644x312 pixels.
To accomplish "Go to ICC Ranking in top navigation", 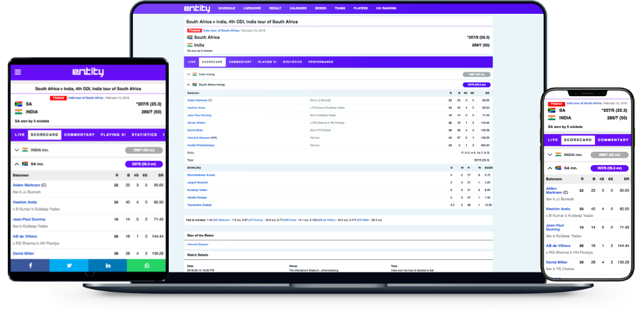I will tap(385, 9).
